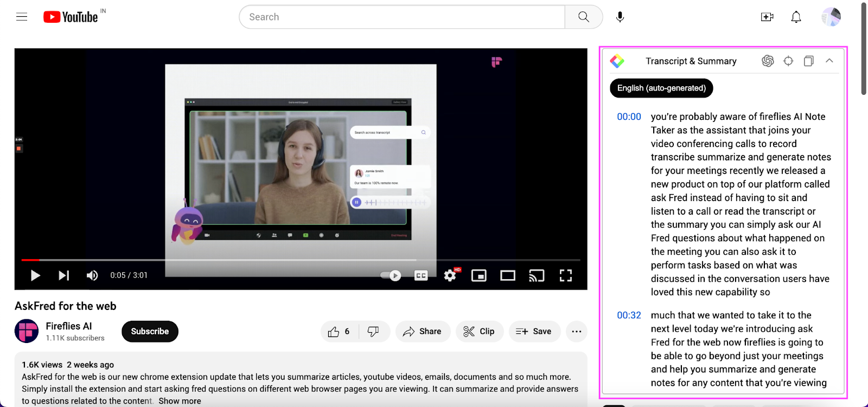Screen dimensions: 868x407
Task: Save the video to a playlist
Action: [x=534, y=331]
